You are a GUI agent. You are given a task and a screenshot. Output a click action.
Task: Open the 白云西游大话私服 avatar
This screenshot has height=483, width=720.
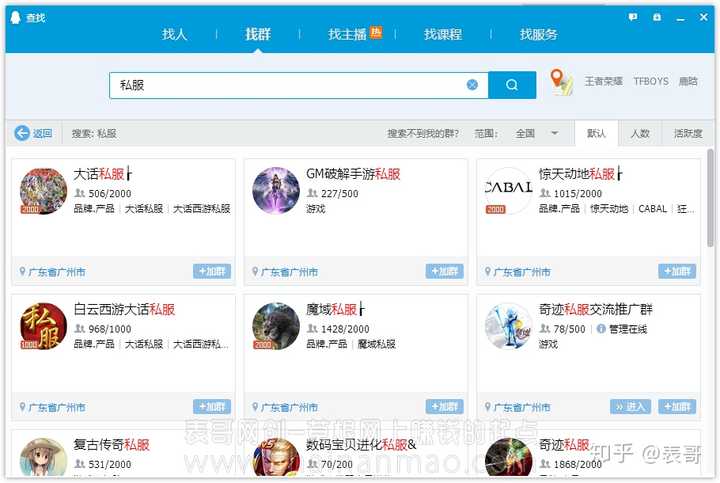(44, 326)
